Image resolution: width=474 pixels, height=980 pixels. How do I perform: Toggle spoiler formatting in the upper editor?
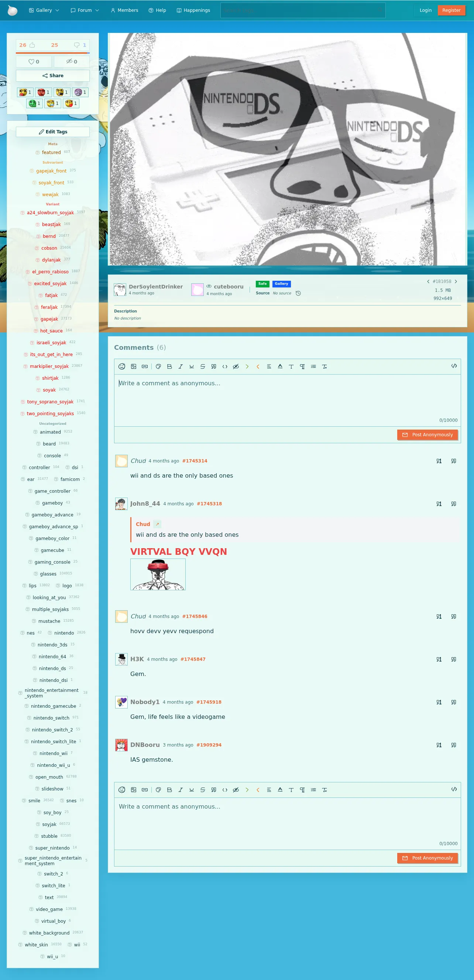(236, 366)
